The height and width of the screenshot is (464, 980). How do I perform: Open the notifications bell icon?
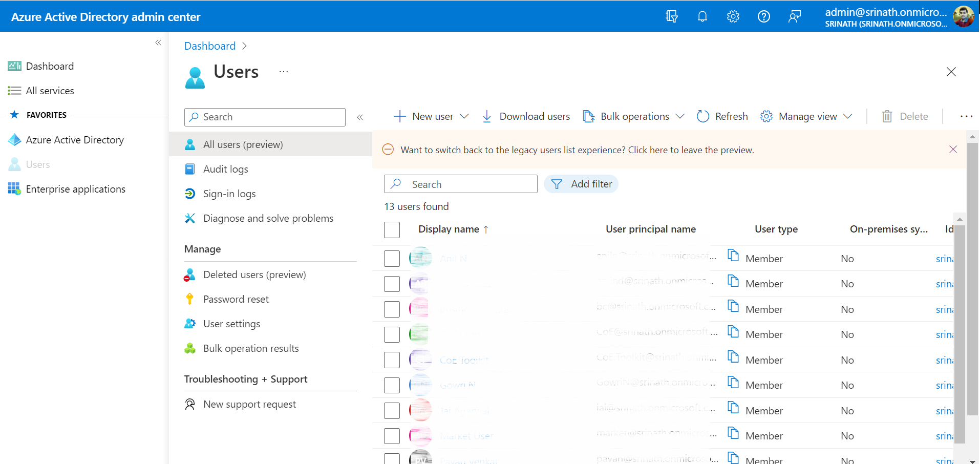(x=702, y=17)
